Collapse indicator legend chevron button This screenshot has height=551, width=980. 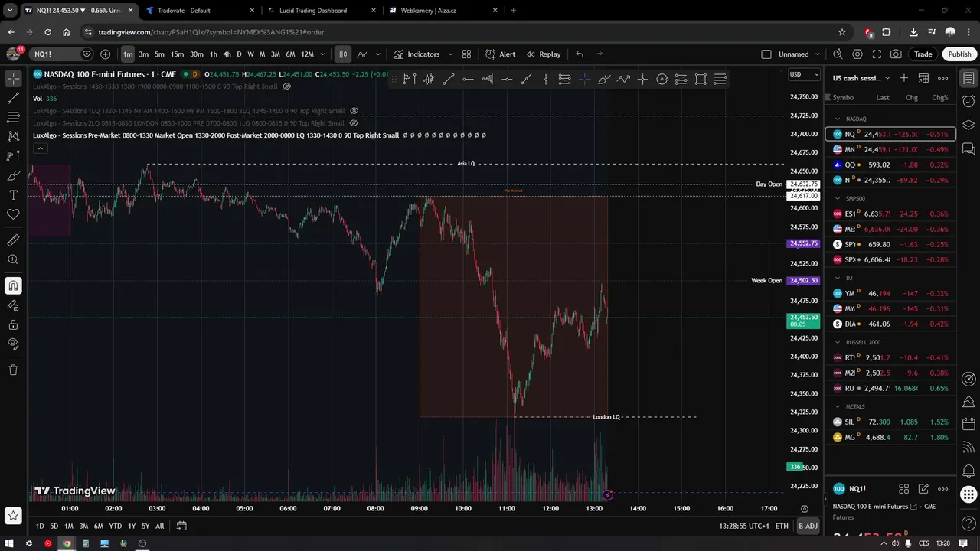point(40,148)
